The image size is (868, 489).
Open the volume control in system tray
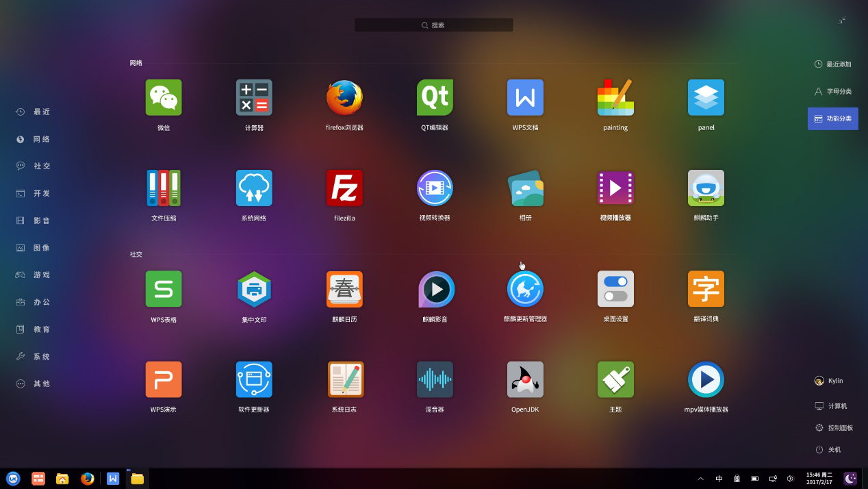(x=790, y=479)
